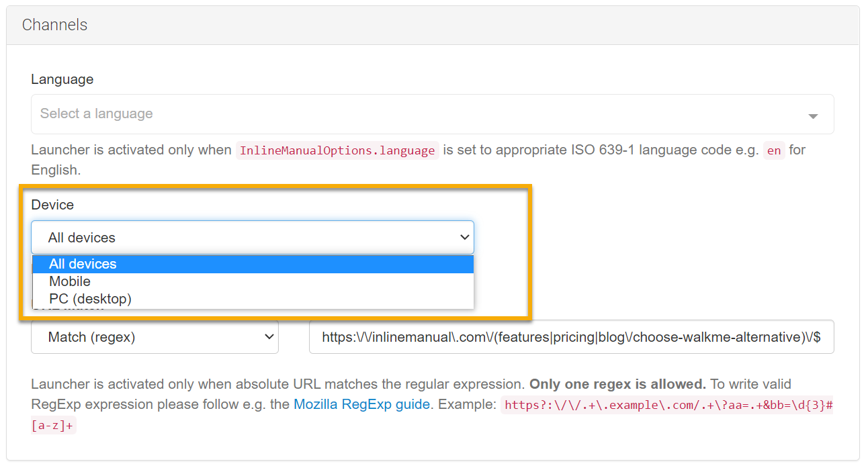Click into the URL regex input field
The width and height of the screenshot is (868, 468).
tap(571, 337)
